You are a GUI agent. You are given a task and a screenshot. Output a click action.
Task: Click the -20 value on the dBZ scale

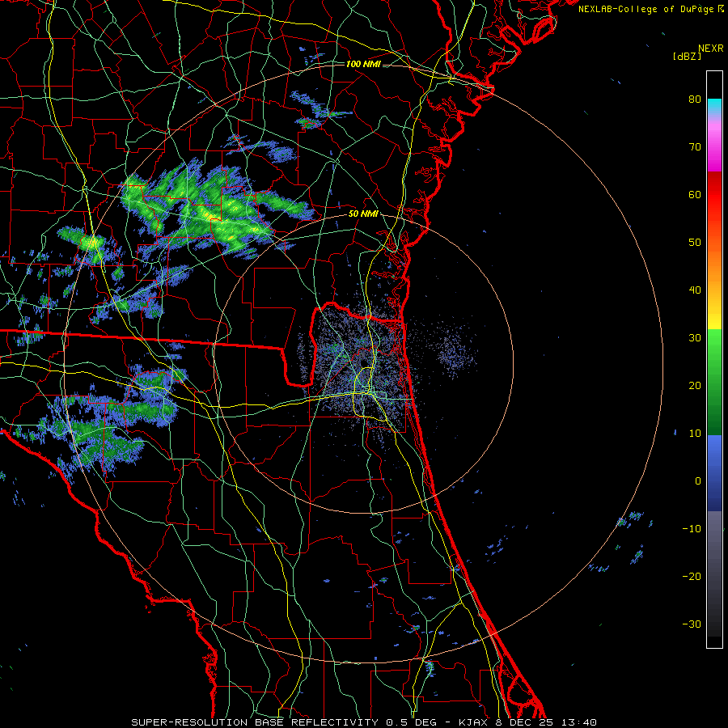point(692,576)
